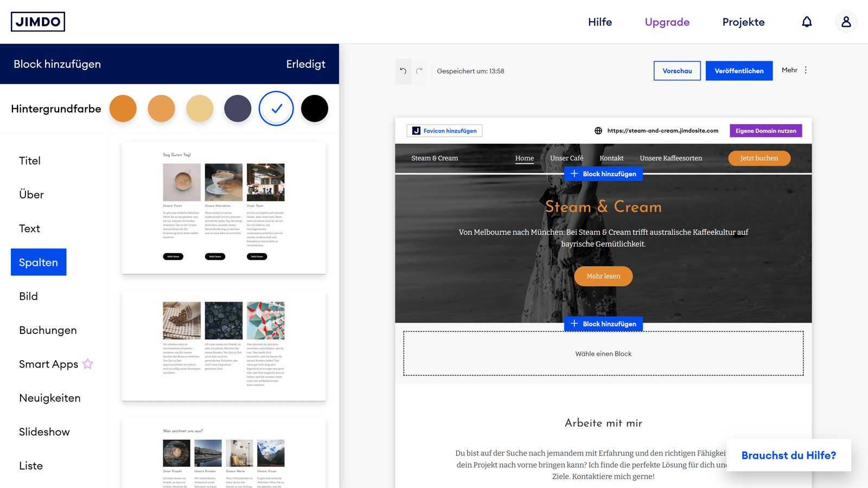Viewport: 868px width, 488px height.
Task: Open 'Brauchst du Hilfe?'
Action: coord(788,455)
